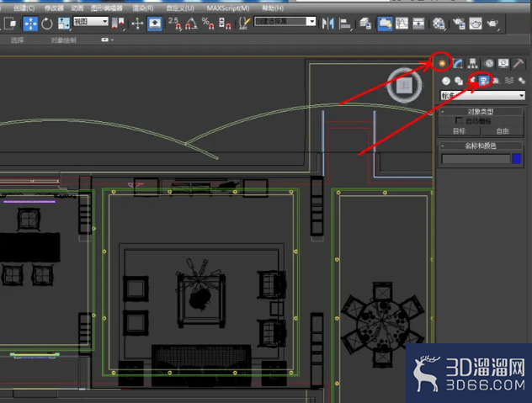
Task: Switch to the 选择 ribbon tab
Action: (x=17, y=40)
